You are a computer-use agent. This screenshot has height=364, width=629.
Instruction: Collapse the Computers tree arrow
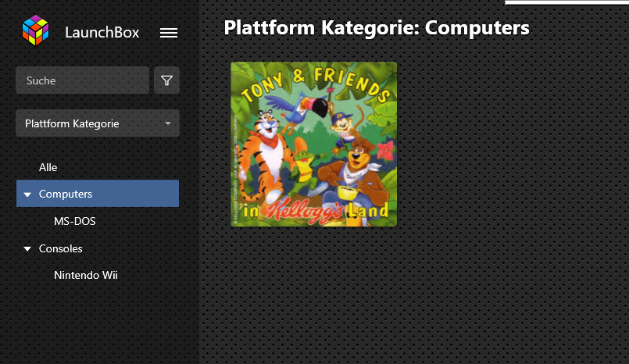click(27, 194)
